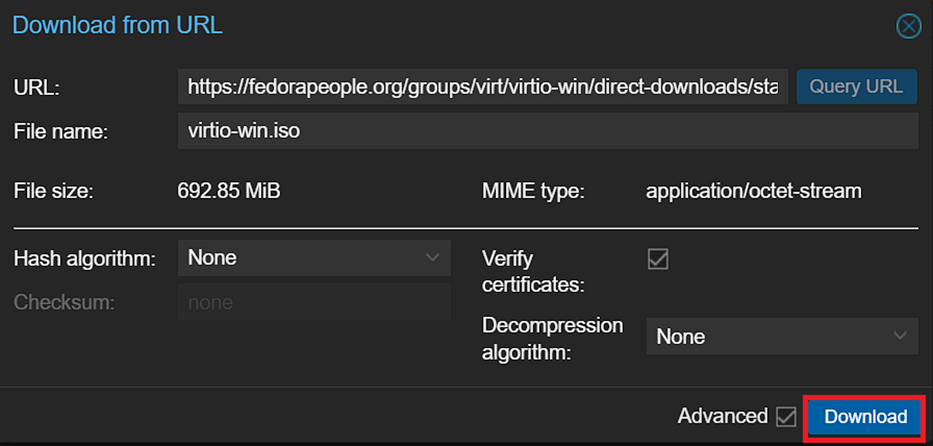Click the 'Advanced' label text

[722, 417]
